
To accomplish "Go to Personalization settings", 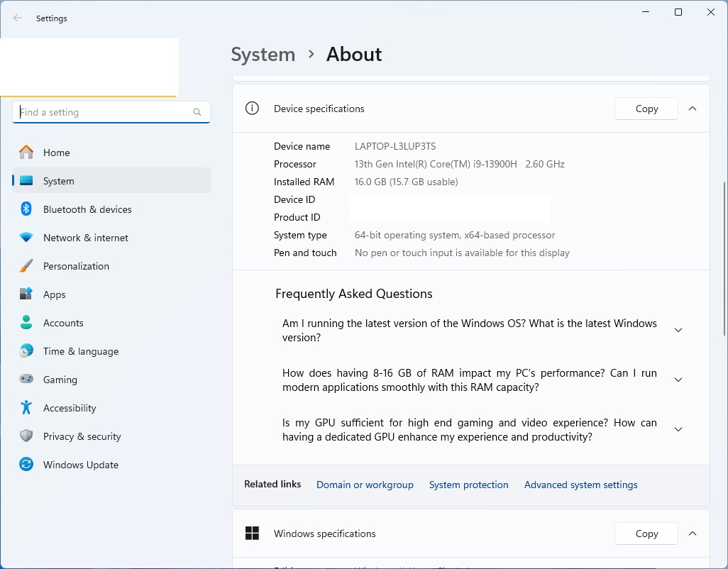I will pos(111,265).
